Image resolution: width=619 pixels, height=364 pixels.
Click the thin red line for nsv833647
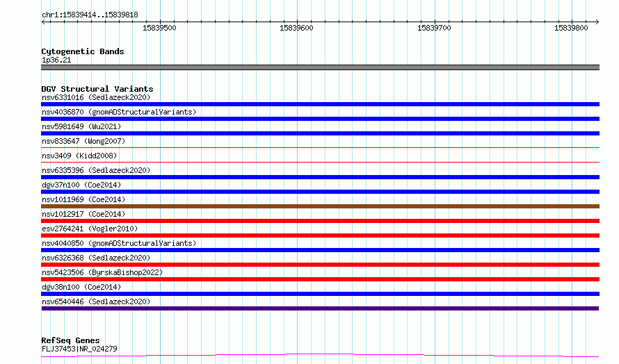tap(320, 147)
